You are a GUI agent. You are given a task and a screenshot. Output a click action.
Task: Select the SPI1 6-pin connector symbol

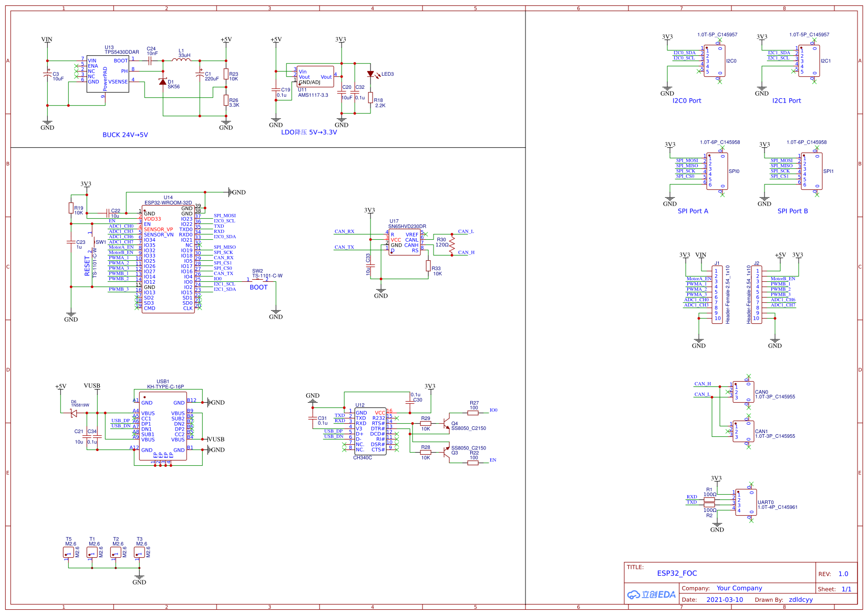click(812, 171)
